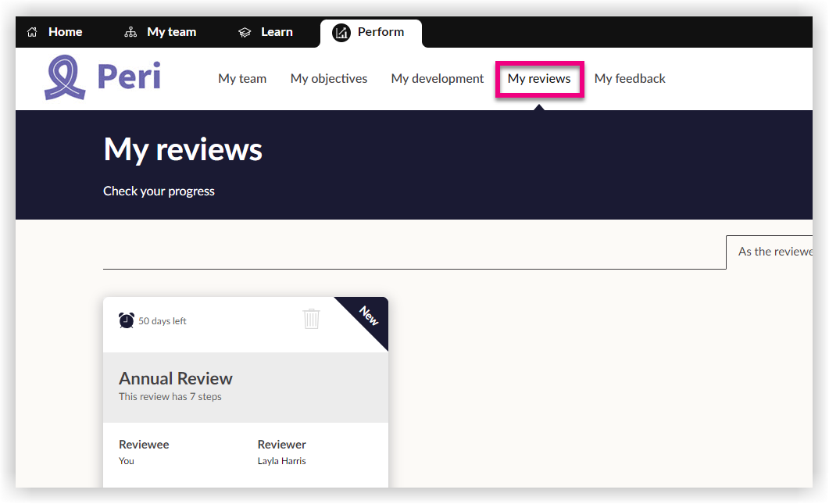The image size is (829, 504).
Task: Open the Annual Review card title
Action: point(175,378)
